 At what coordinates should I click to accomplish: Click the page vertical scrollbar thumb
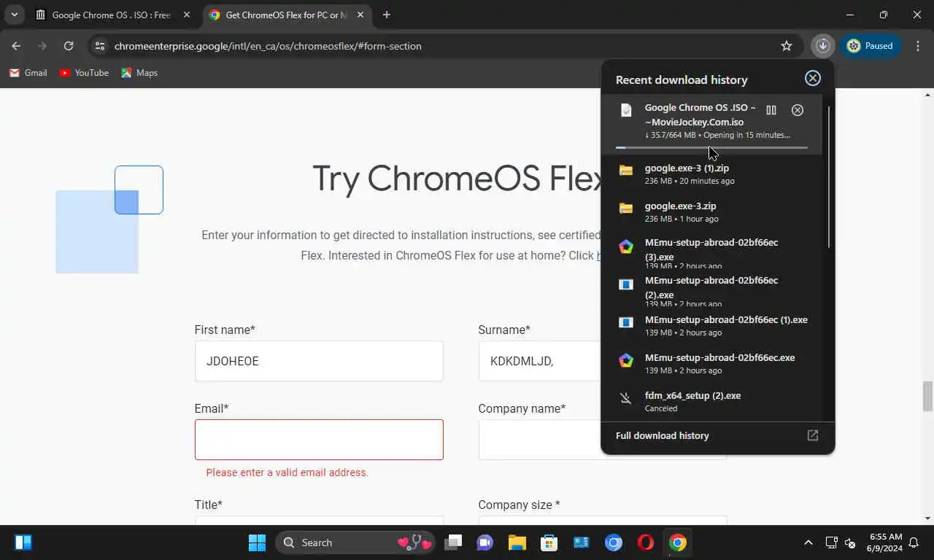[x=927, y=396]
